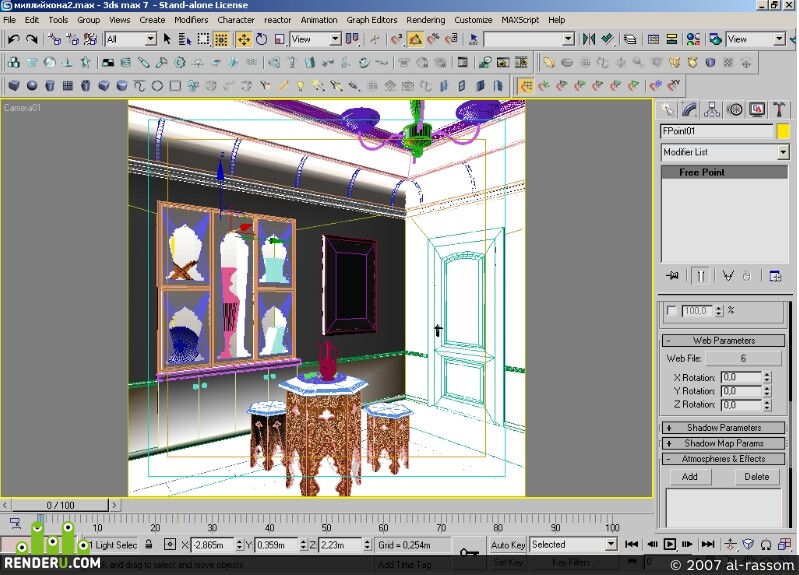Screen dimensions: 799x575
Task: Click the yellow object color swatch
Action: click(783, 131)
